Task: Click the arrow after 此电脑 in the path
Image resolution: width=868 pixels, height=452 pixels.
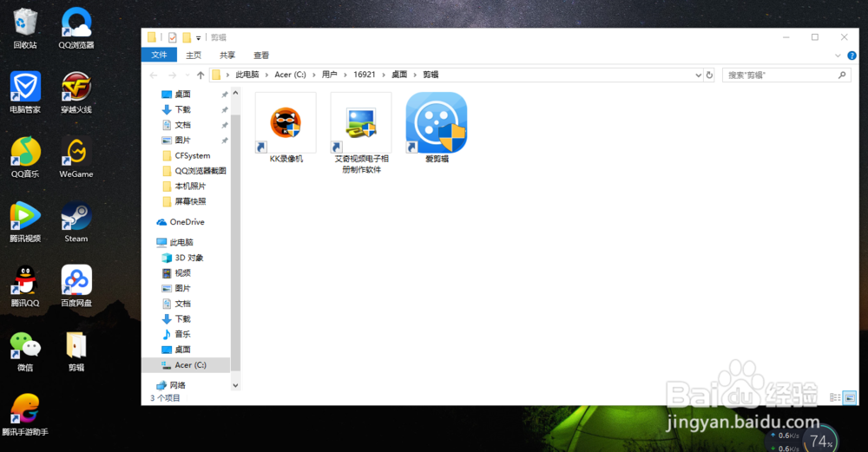Action: 266,75
